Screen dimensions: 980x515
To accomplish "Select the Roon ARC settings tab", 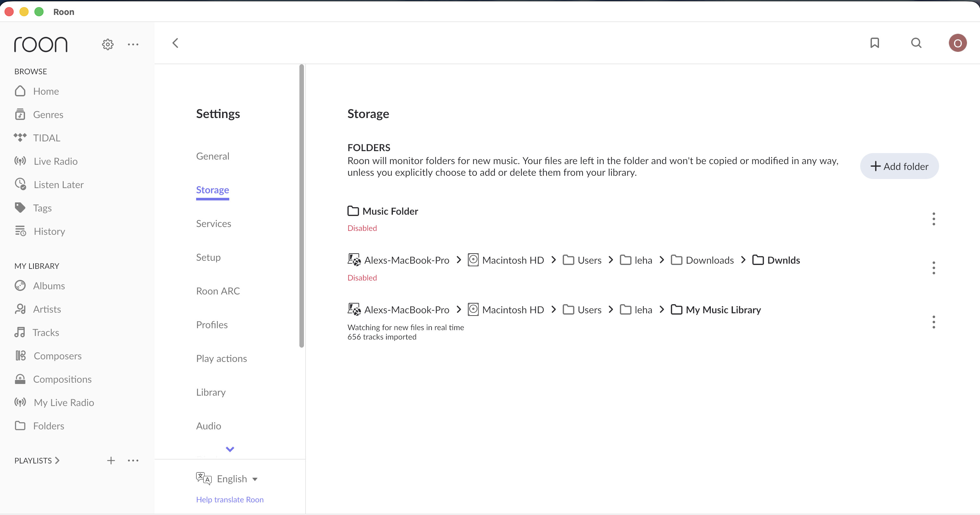I will (218, 291).
